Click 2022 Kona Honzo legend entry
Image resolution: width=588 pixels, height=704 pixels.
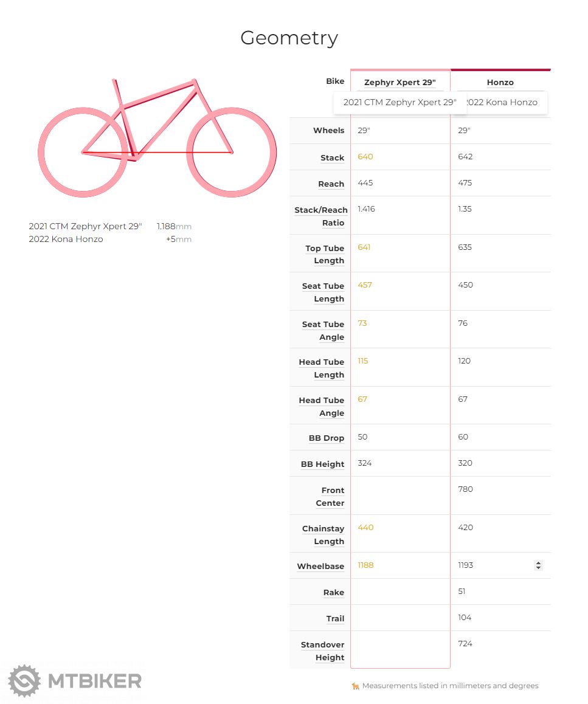tap(66, 239)
